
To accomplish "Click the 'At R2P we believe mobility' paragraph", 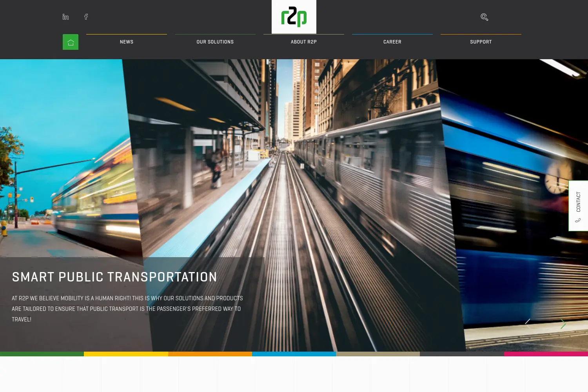I will click(x=127, y=309).
